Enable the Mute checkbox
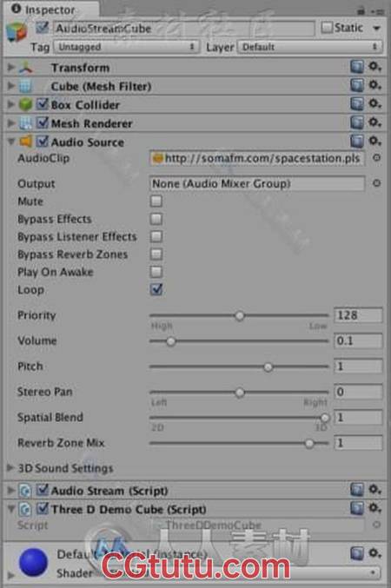Viewport: 391px width, 588px height. [156, 201]
